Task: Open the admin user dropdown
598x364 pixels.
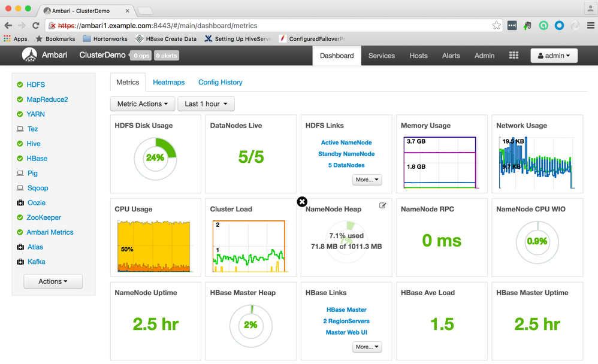Action: coord(554,56)
